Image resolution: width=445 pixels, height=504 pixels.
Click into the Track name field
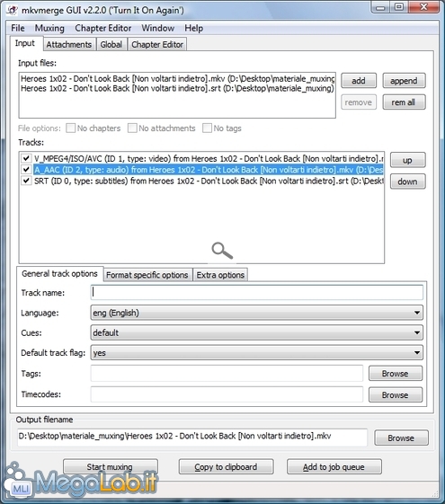click(256, 293)
